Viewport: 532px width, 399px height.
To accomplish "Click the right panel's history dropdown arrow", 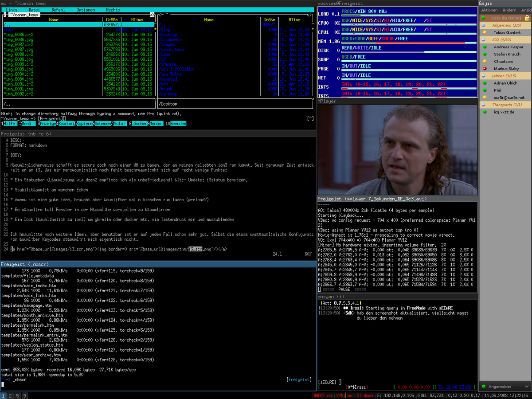I will [309, 15].
